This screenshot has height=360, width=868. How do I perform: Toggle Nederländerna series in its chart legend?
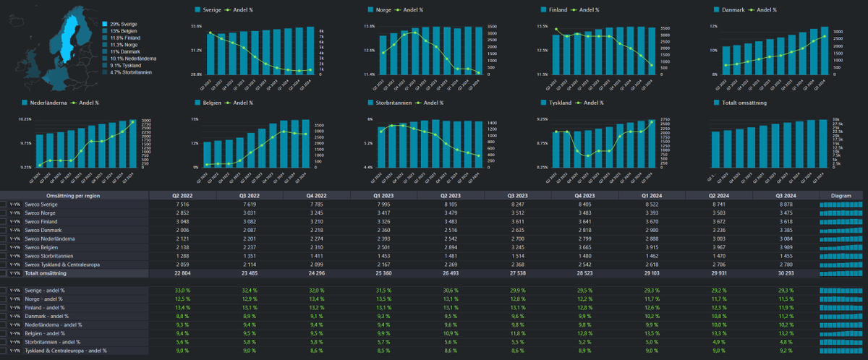tap(46, 103)
